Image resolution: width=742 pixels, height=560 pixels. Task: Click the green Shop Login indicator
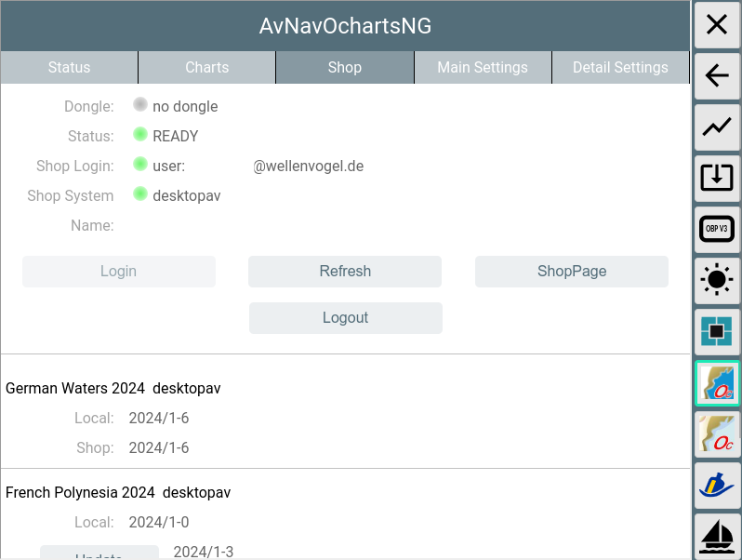click(x=140, y=165)
